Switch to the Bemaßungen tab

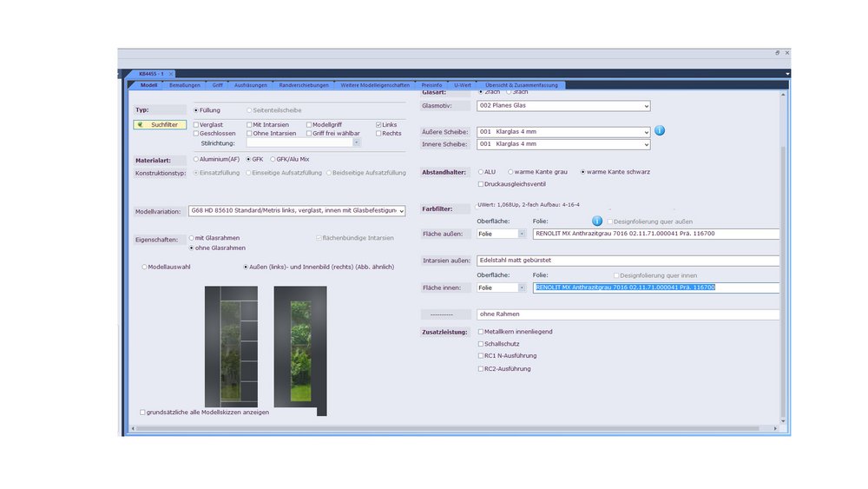[184, 85]
